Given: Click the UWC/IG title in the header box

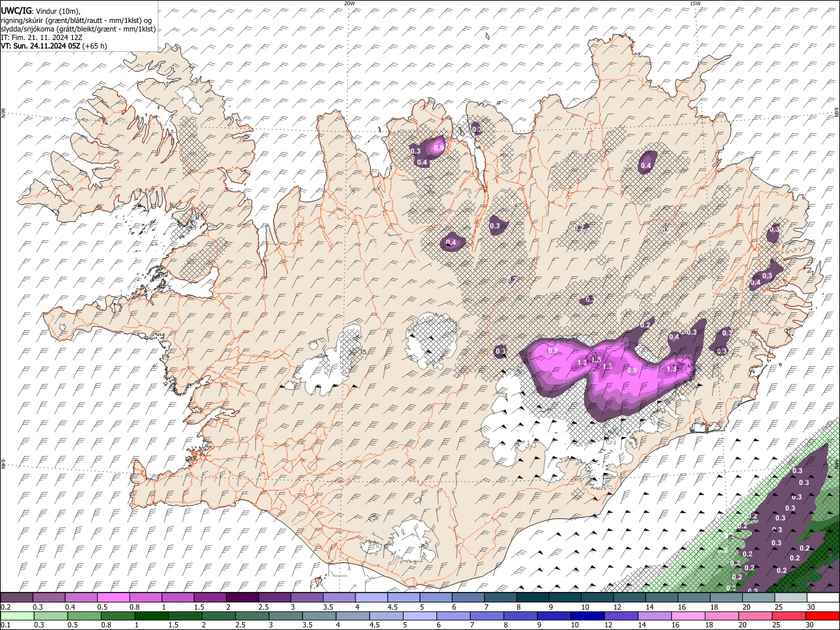Looking at the screenshot, I should click(15, 11).
